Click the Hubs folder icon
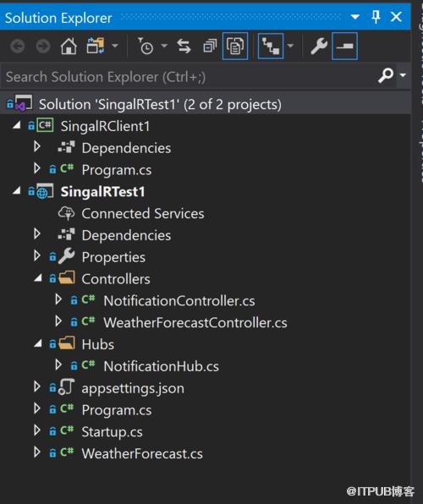 pos(67,343)
